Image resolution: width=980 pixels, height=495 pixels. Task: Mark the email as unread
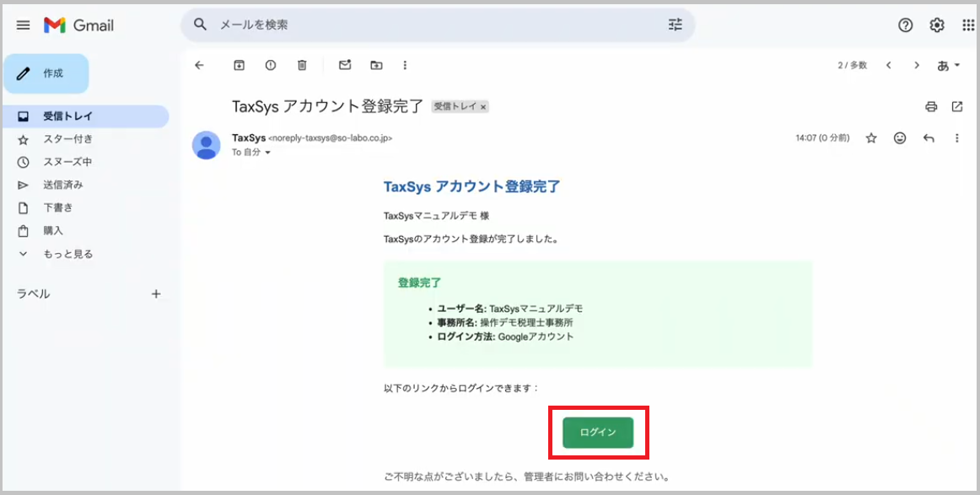345,65
